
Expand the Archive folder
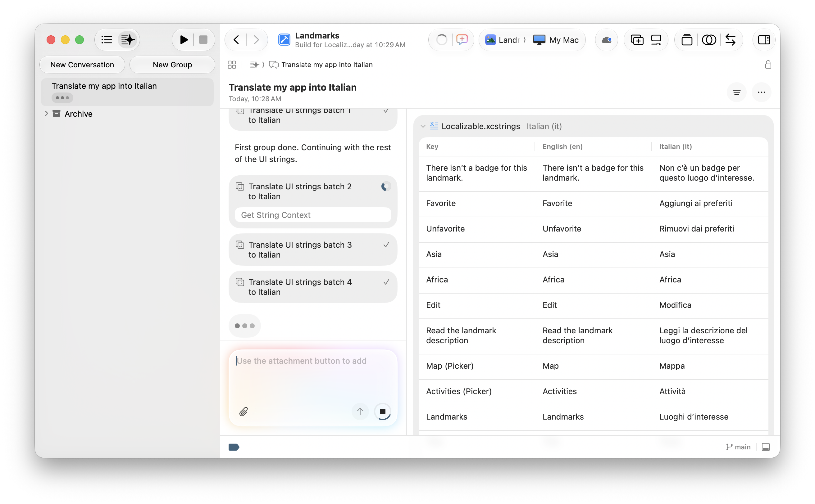click(x=46, y=114)
